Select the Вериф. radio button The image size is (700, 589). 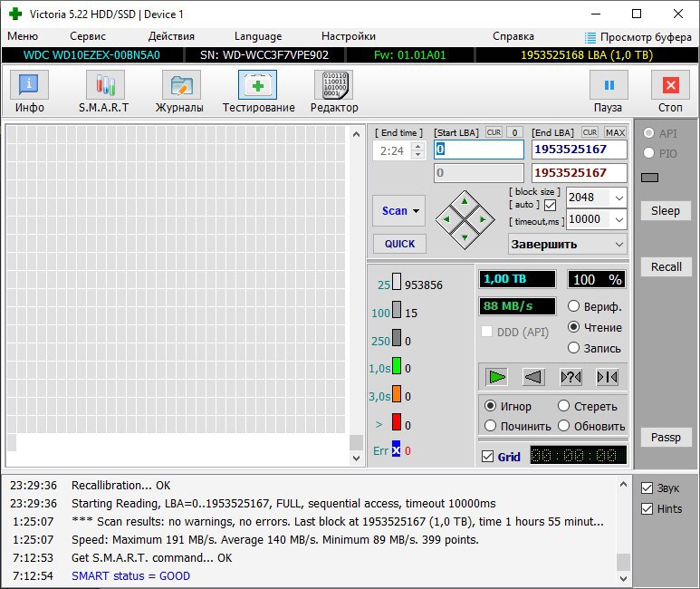pyautogui.click(x=573, y=306)
